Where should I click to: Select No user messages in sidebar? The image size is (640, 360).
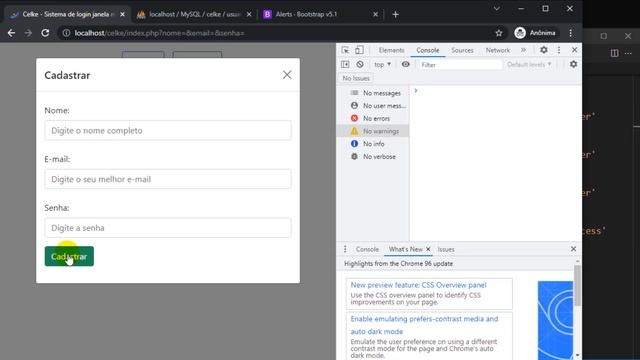tap(373, 106)
